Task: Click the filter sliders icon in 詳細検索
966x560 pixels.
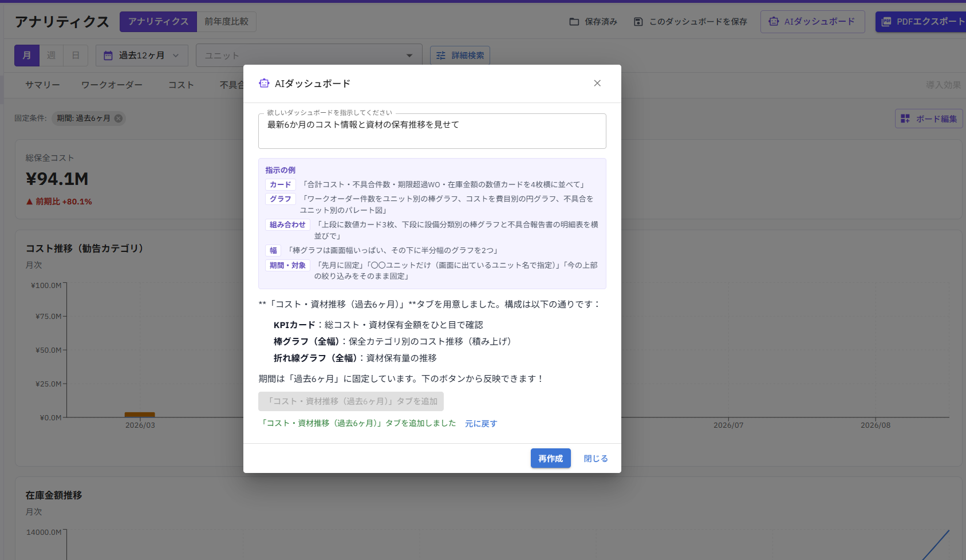Action: click(441, 56)
